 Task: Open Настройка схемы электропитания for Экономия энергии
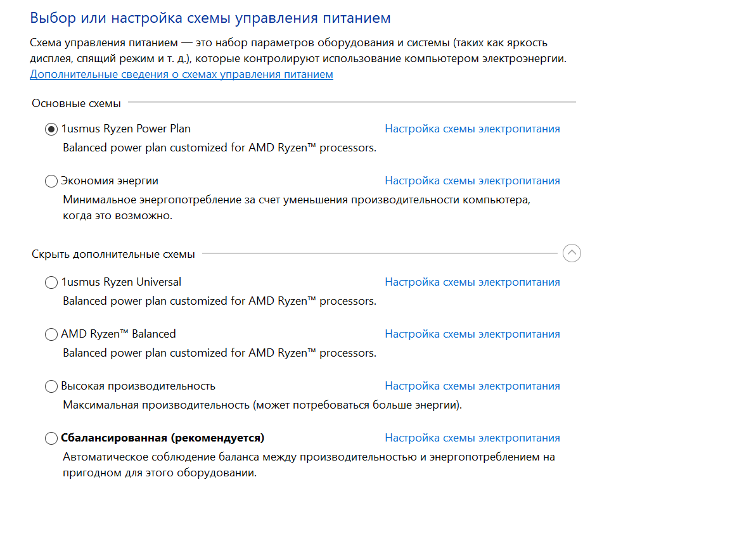[472, 181]
